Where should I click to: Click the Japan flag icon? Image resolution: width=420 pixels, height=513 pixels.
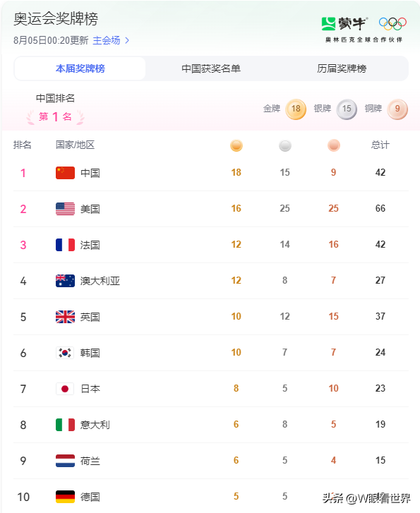click(65, 389)
